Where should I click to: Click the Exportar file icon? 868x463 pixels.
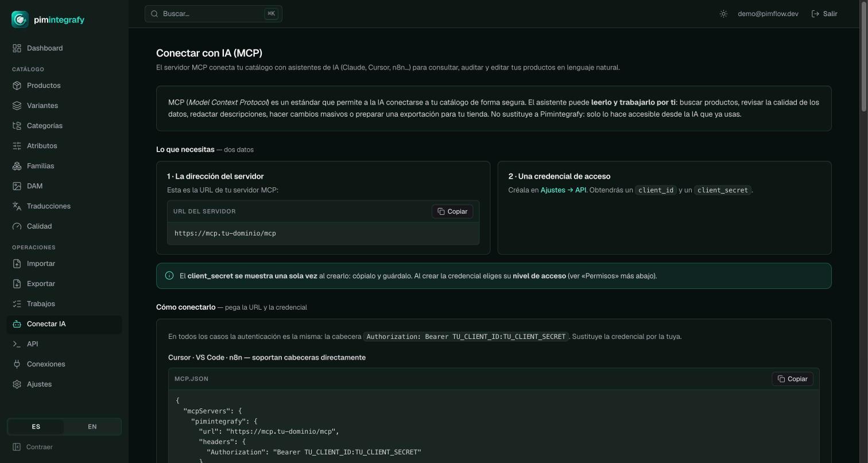17,284
